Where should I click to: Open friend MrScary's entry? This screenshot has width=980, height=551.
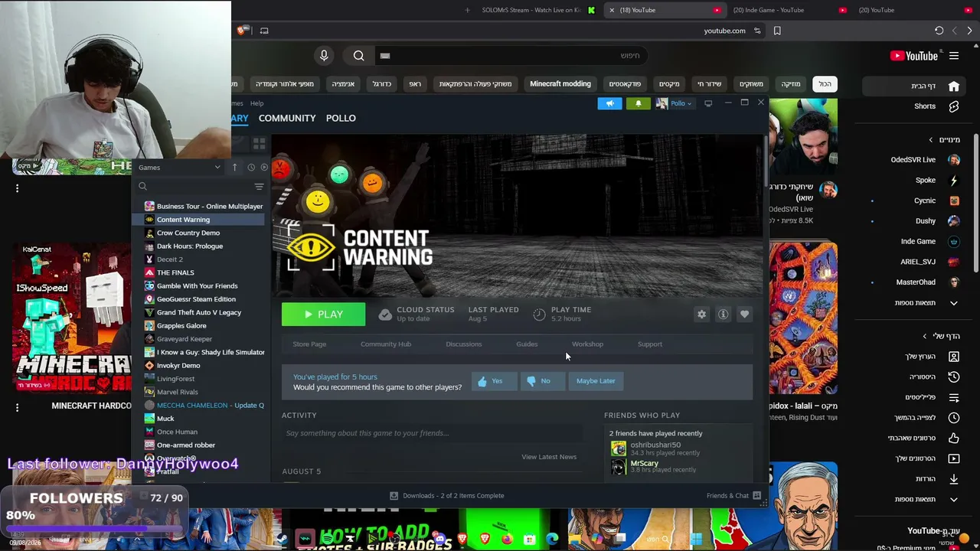pos(655,466)
